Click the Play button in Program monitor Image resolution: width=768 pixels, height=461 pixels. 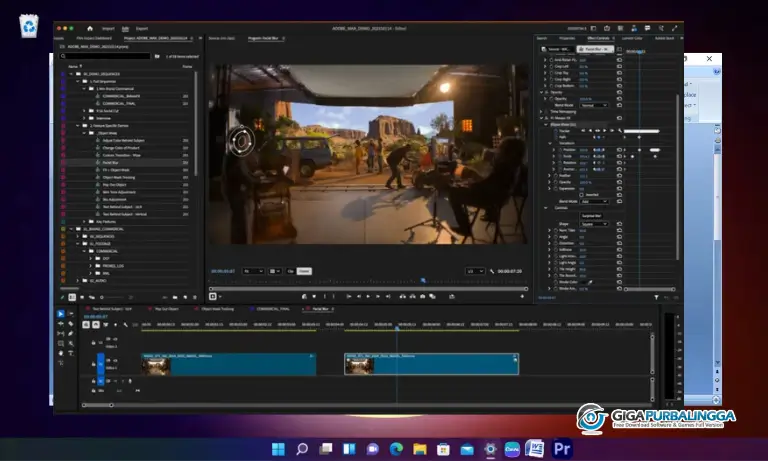[x=368, y=296]
